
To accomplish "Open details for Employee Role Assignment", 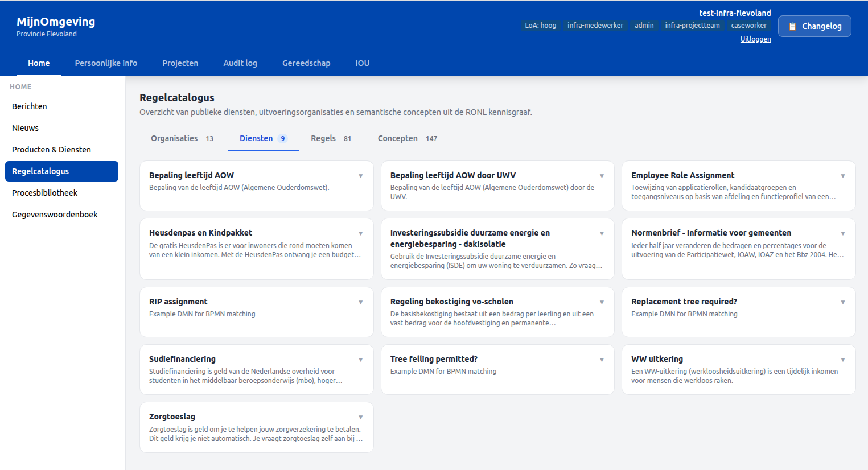I will (843, 176).
